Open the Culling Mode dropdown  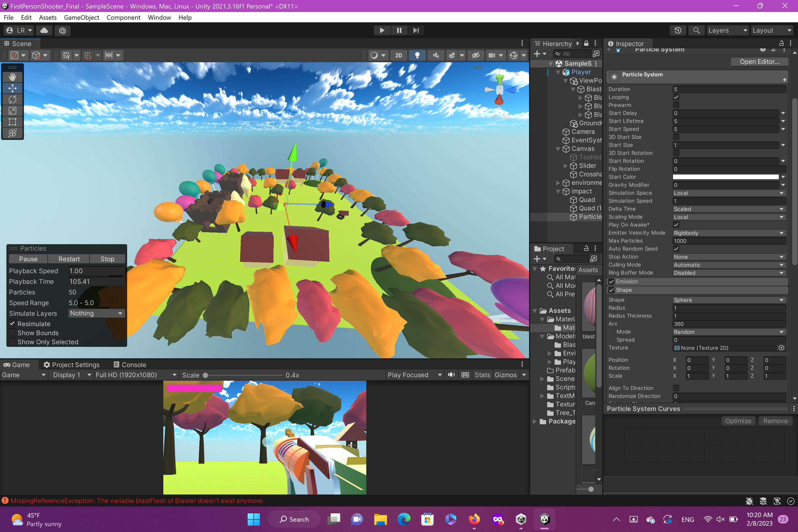729,265
